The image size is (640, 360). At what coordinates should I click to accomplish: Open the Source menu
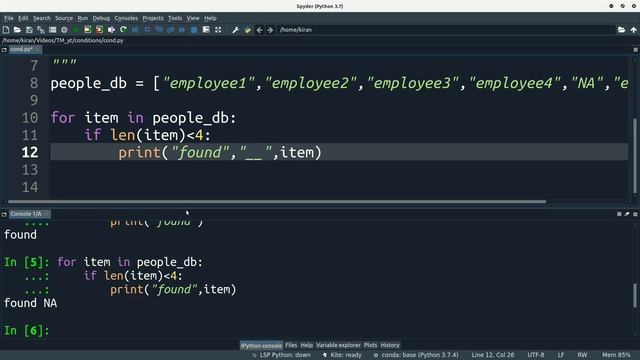tap(64, 18)
